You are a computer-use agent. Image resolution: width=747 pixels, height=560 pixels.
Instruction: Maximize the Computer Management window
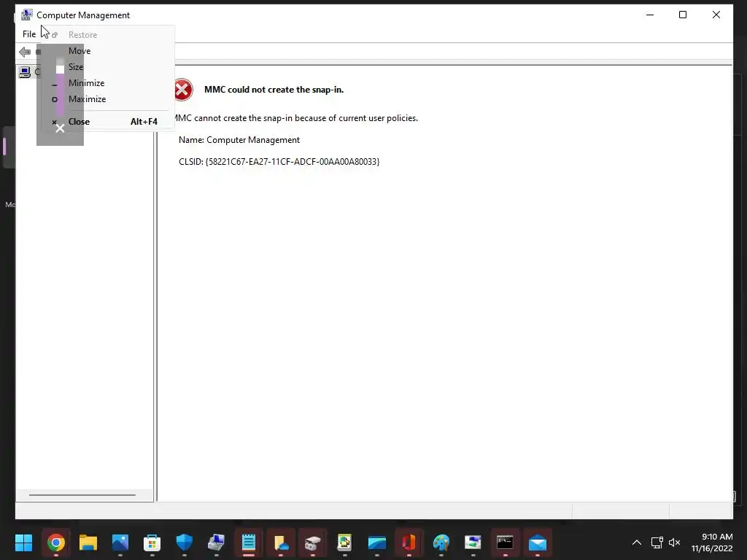tap(683, 15)
